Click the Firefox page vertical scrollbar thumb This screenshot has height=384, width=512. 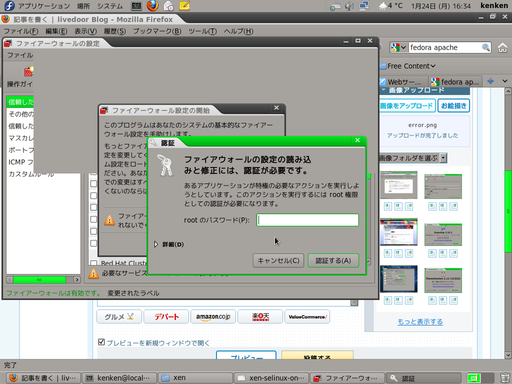[508, 211]
